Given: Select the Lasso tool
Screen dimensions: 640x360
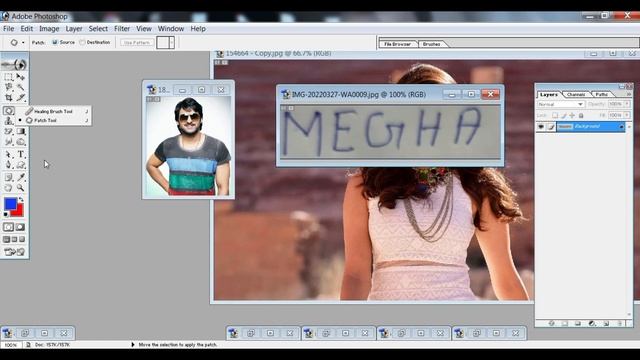Looking at the screenshot, I should tap(8, 87).
